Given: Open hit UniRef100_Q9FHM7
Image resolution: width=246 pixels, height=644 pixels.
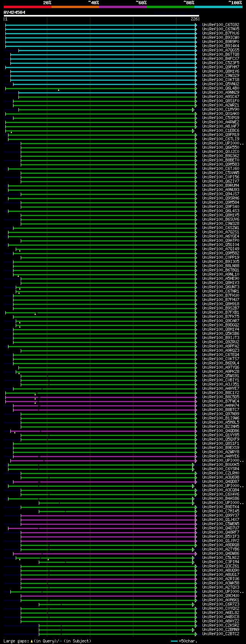Looking at the screenshot, I should click(221, 67).
